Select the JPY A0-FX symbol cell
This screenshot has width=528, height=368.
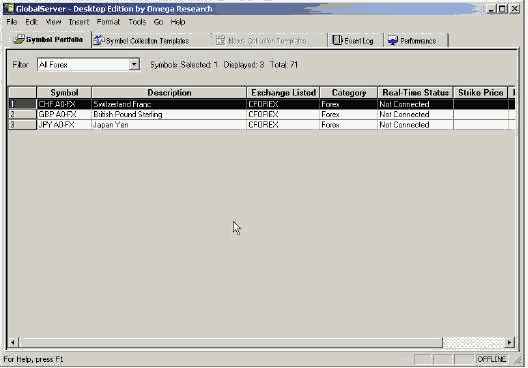(x=64, y=125)
